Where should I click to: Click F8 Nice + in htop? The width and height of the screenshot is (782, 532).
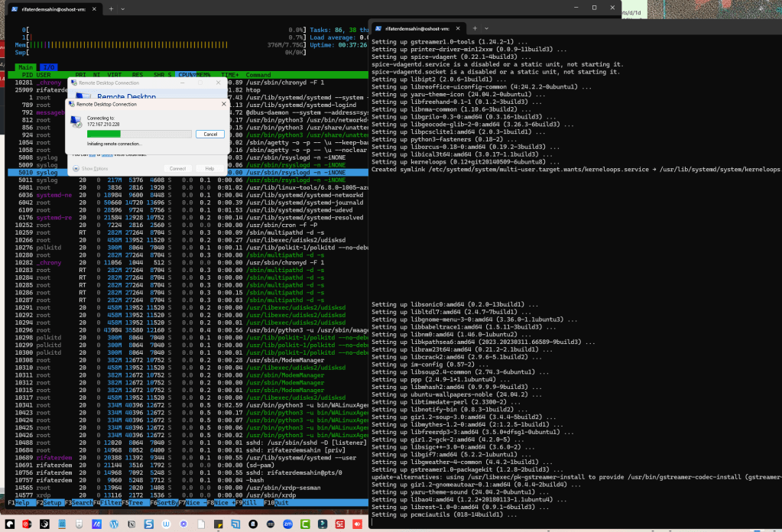(x=221, y=503)
